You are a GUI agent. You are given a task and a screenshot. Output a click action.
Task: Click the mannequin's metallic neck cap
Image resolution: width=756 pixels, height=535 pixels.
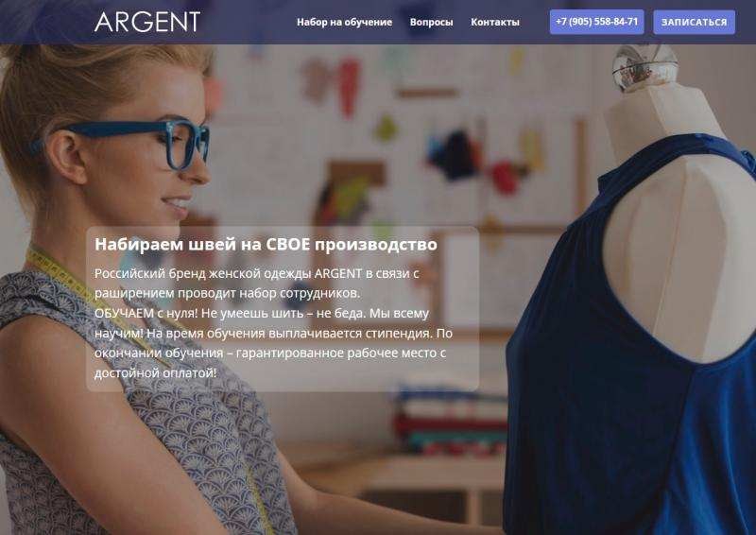point(644,66)
